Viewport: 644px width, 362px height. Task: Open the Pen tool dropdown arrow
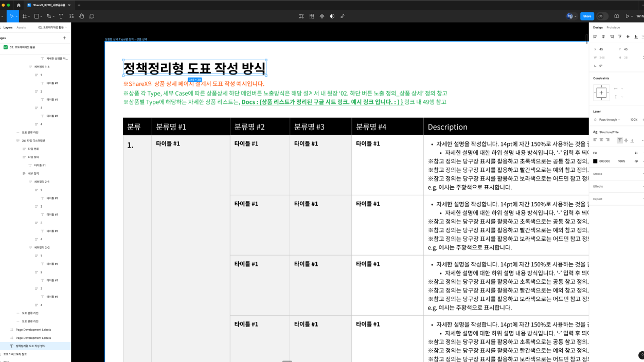[54, 16]
